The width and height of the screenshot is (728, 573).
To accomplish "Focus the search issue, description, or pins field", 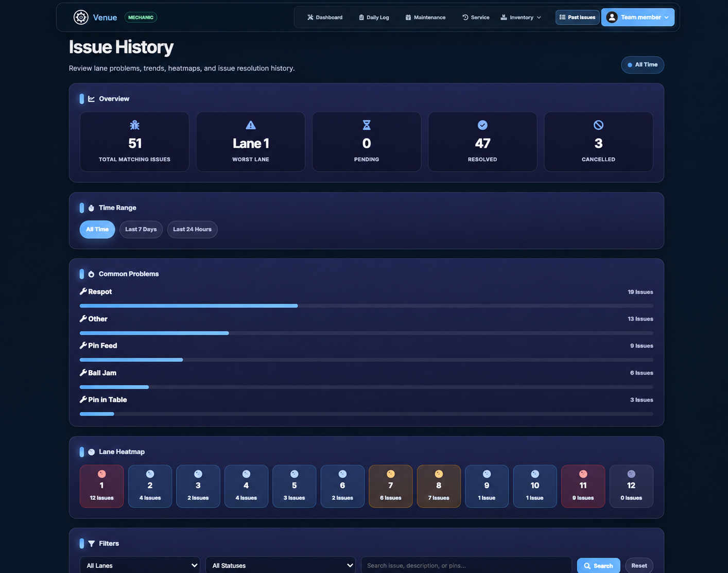I will [x=466, y=565].
